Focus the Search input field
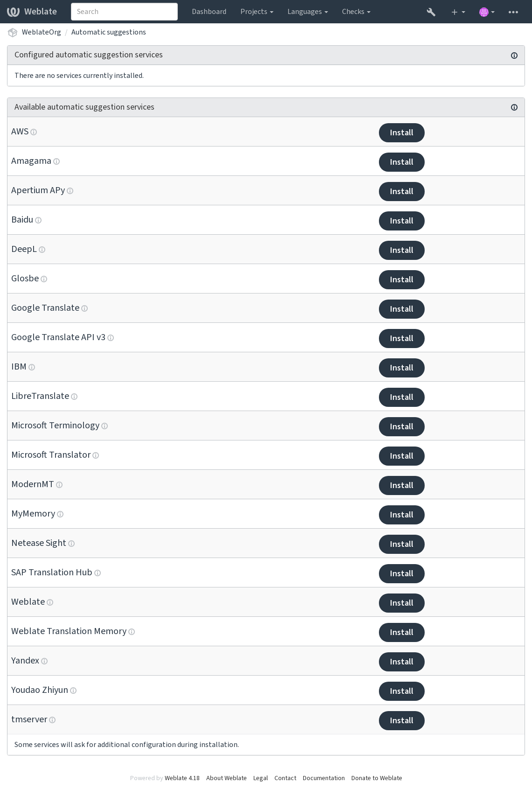 124,12
